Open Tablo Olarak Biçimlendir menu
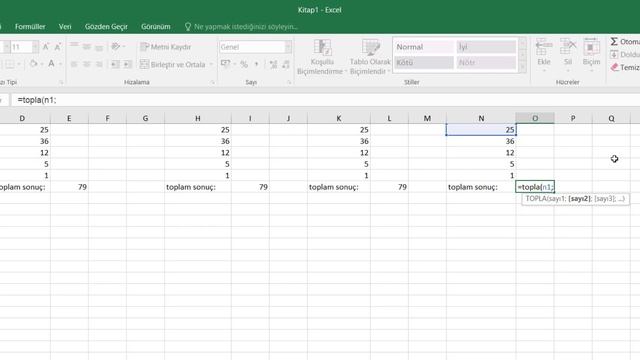 click(x=370, y=57)
